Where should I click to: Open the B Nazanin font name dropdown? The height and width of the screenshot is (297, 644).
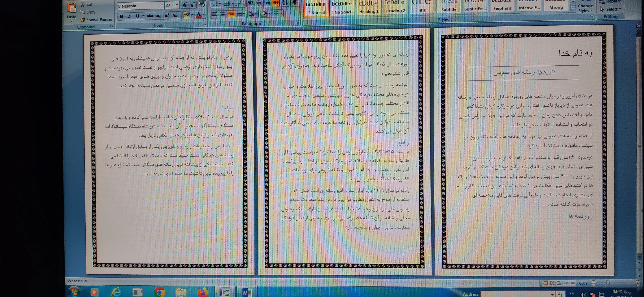pyautogui.click(x=161, y=5)
